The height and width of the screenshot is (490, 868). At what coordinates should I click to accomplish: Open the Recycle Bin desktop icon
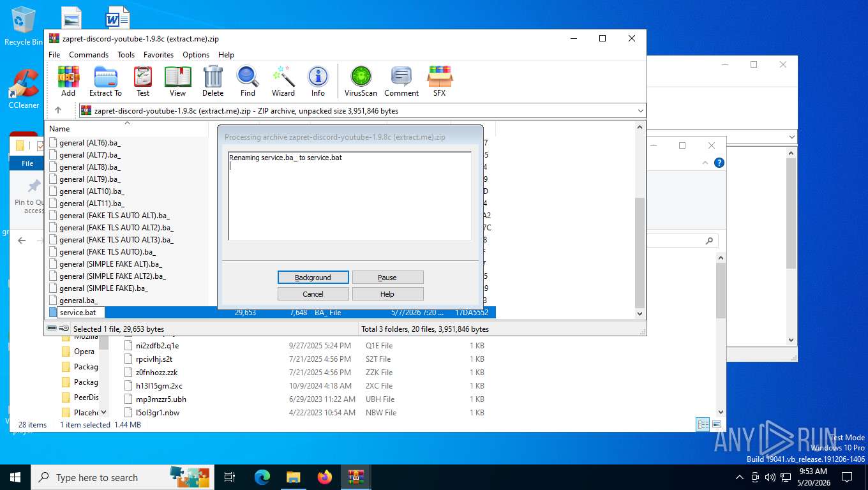tap(24, 26)
